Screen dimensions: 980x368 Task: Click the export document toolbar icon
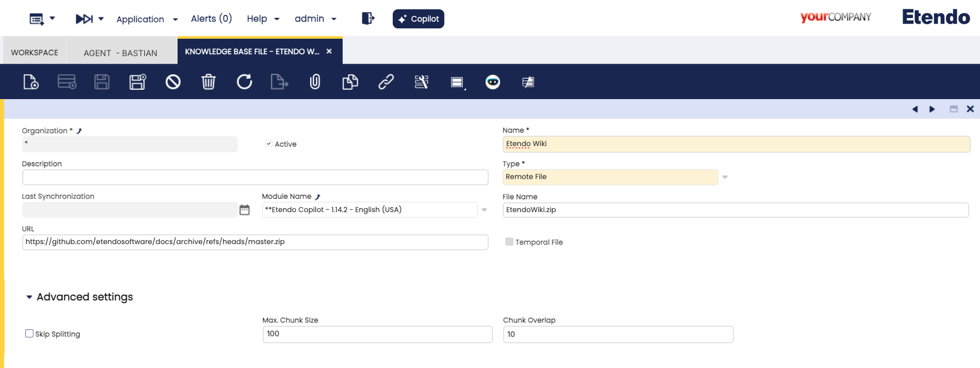click(x=279, y=82)
